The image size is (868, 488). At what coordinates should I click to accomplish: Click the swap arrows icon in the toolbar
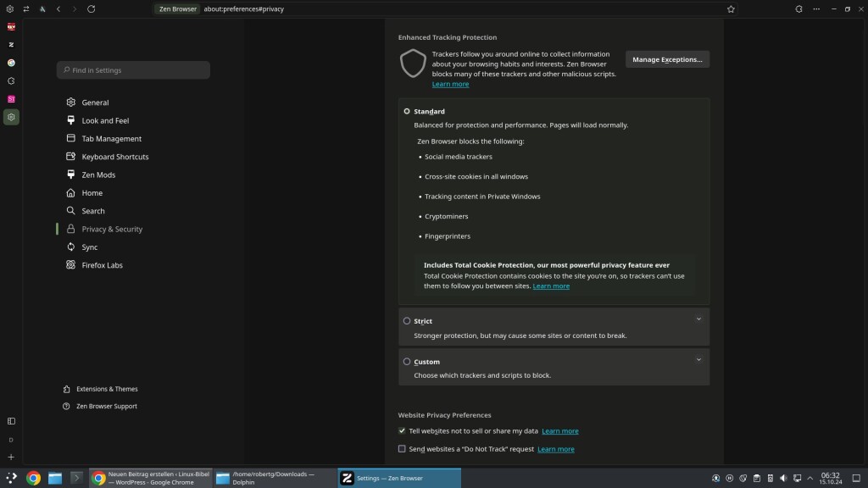tap(26, 8)
